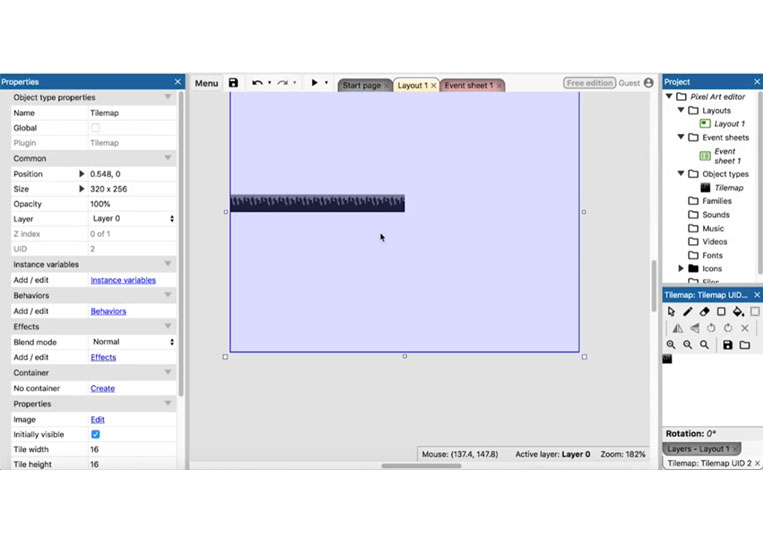Click the rotate tile clockwise icon

coord(728,328)
